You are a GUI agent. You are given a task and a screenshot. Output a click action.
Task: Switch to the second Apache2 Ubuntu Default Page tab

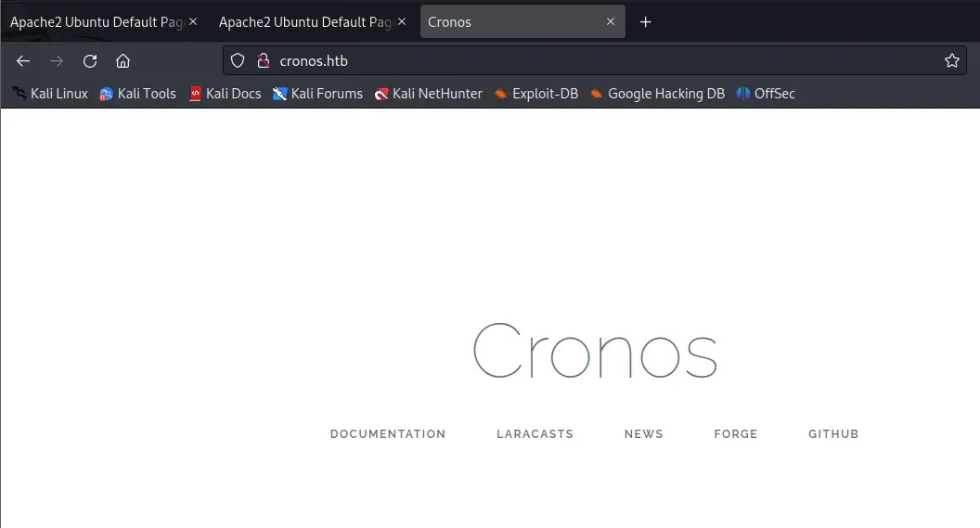tap(305, 22)
